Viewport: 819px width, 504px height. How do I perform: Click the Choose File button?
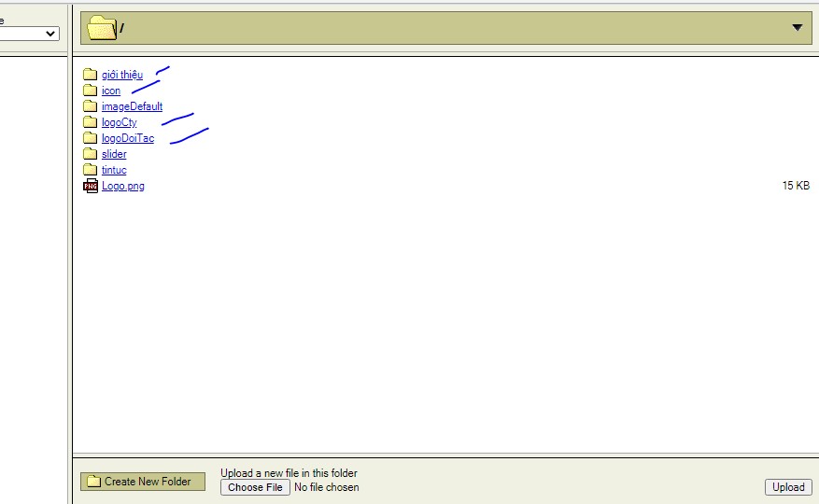(255, 487)
